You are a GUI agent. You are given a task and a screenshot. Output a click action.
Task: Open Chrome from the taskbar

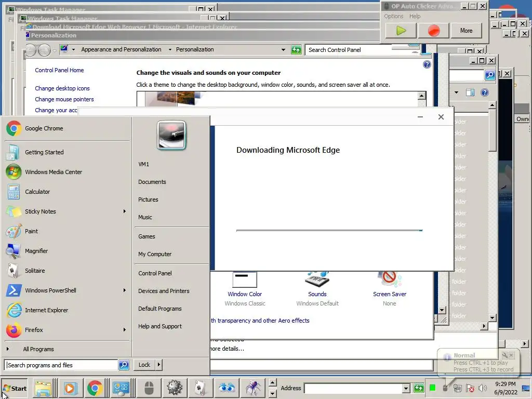(x=95, y=388)
